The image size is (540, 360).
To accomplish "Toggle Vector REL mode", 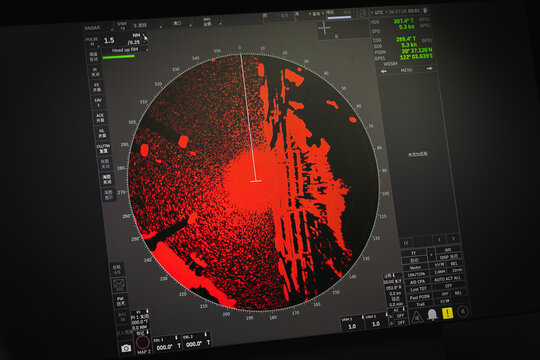I will (454, 264).
